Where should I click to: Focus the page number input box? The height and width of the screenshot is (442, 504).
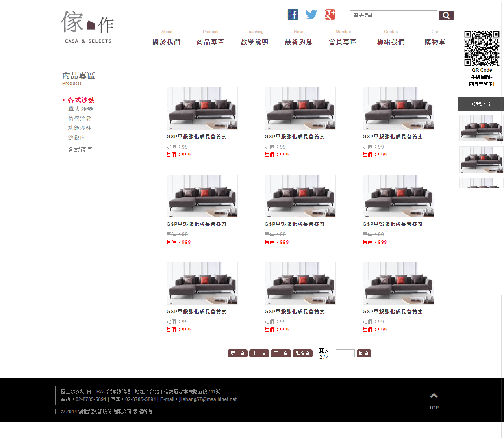pyautogui.click(x=345, y=353)
